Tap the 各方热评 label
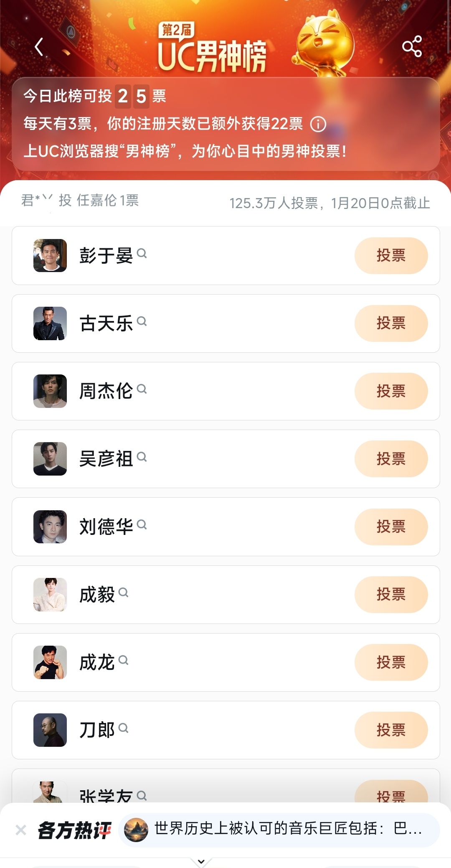The width and height of the screenshot is (451, 868). 74,830
